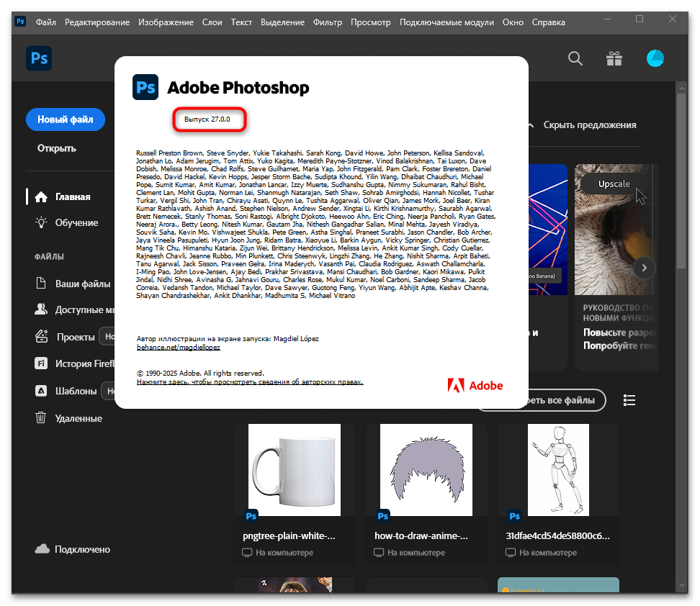Open the Слои menu
This screenshot has width=700, height=606.
212,22
